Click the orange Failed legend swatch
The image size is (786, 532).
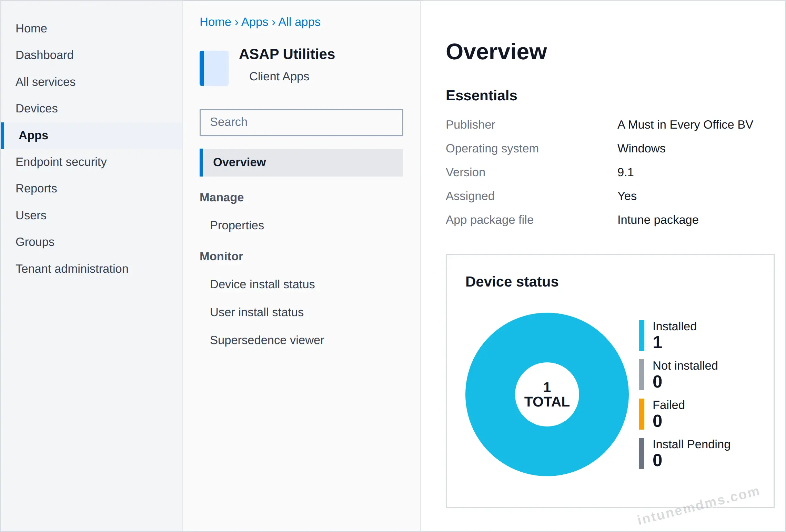click(x=642, y=414)
